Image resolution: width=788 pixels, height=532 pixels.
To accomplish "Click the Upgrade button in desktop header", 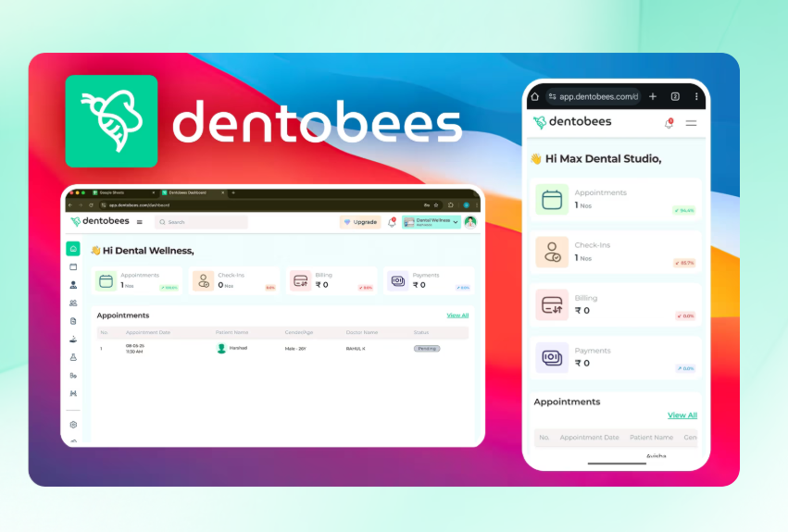I will (360, 222).
